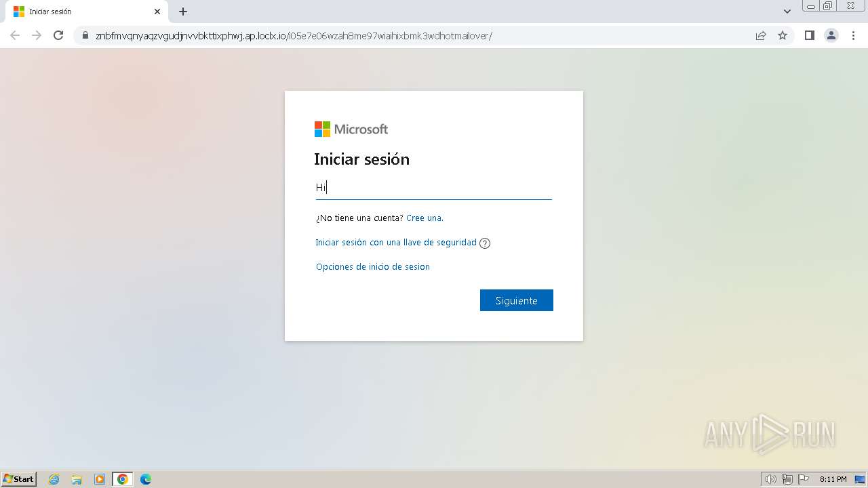Click the share page icon in address bar
The image size is (868, 488).
(x=761, y=36)
